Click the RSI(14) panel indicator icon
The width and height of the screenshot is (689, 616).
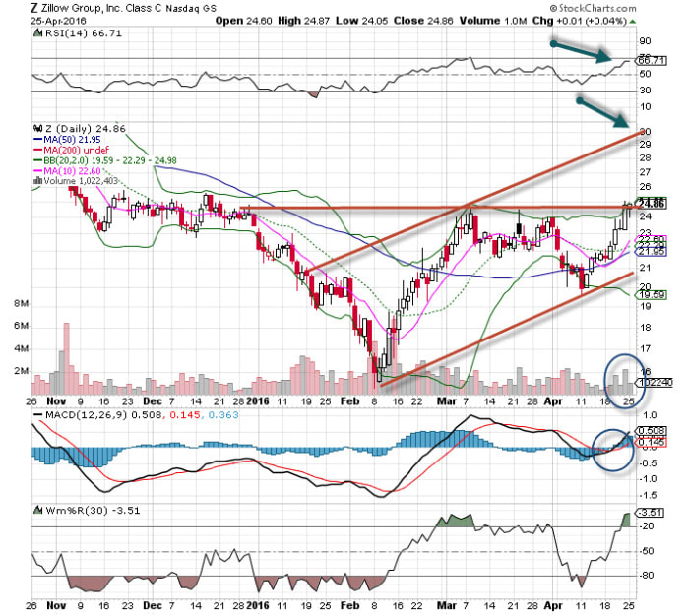pyautogui.click(x=38, y=32)
